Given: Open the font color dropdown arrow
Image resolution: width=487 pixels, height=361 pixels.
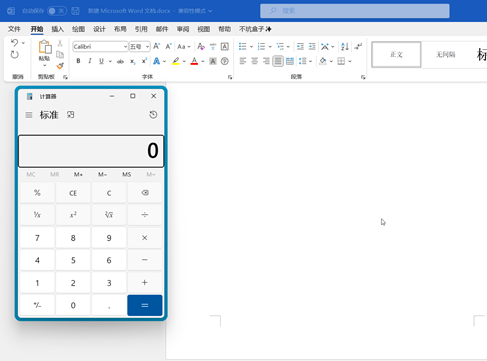Looking at the screenshot, I should pyautogui.click(x=203, y=61).
